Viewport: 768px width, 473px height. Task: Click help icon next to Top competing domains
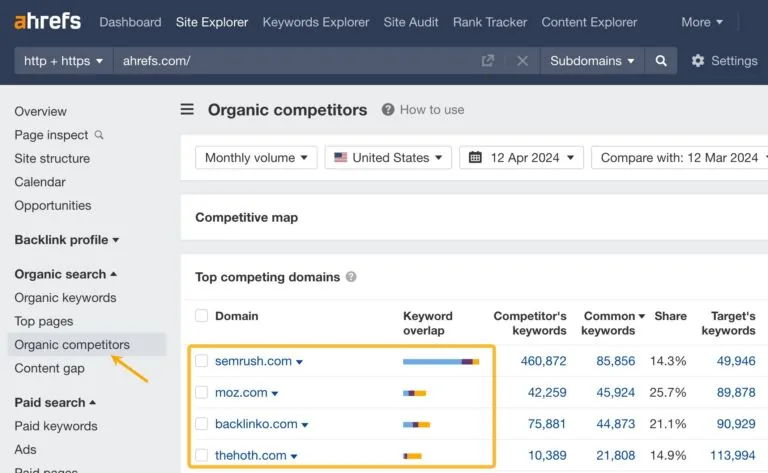coord(351,277)
